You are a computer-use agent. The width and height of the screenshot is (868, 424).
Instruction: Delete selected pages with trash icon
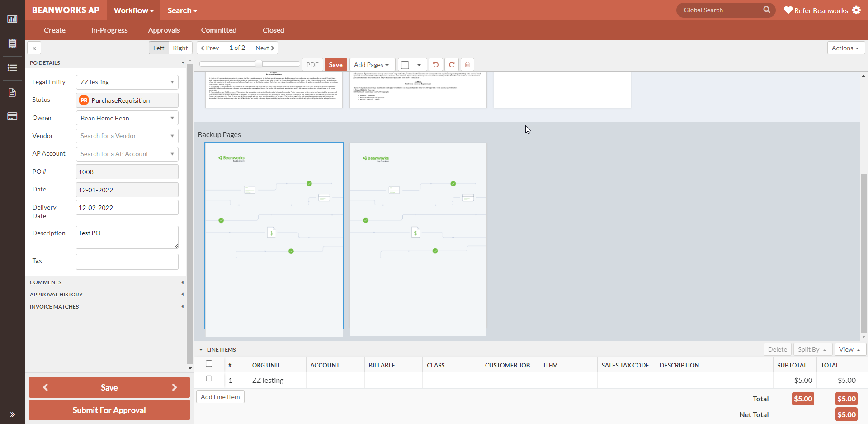pyautogui.click(x=467, y=65)
